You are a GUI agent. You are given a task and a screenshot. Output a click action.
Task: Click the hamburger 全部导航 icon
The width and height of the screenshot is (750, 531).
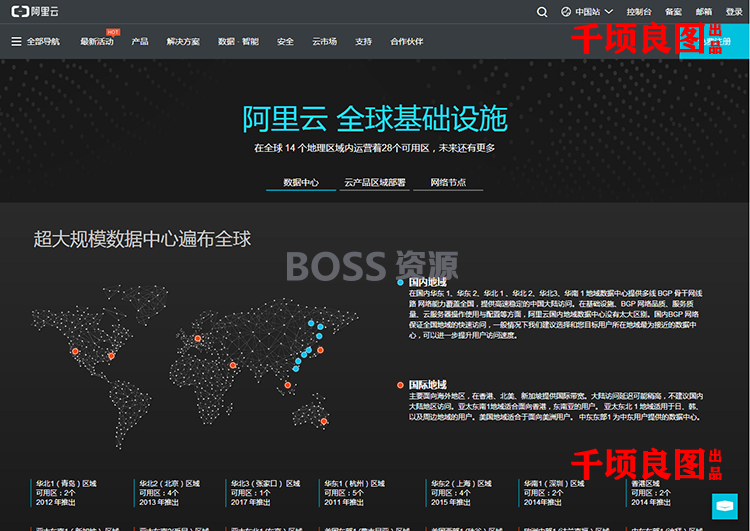click(x=16, y=42)
